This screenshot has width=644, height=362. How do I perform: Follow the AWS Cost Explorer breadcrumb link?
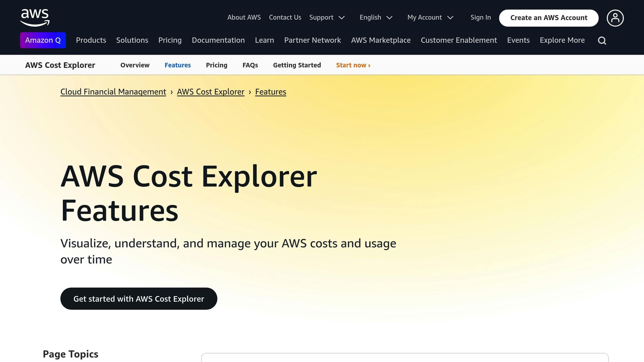[x=211, y=92]
